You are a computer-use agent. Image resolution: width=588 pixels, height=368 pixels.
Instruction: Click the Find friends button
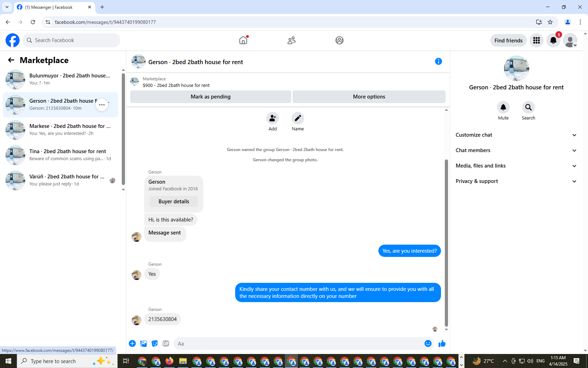[509, 40]
